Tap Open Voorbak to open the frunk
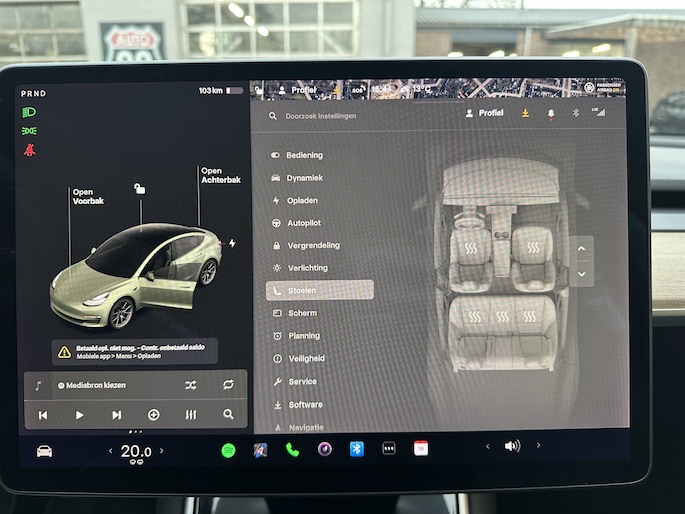 [x=88, y=196]
